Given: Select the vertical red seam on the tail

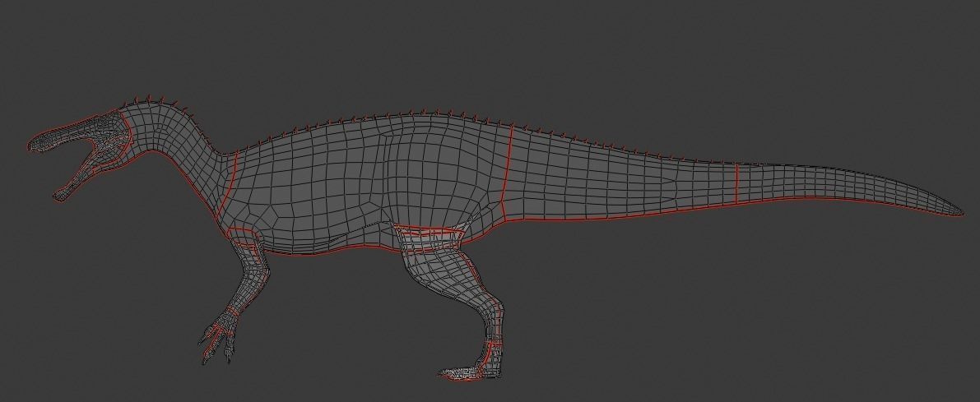Looking at the screenshot, I should pyautogui.click(x=737, y=183).
